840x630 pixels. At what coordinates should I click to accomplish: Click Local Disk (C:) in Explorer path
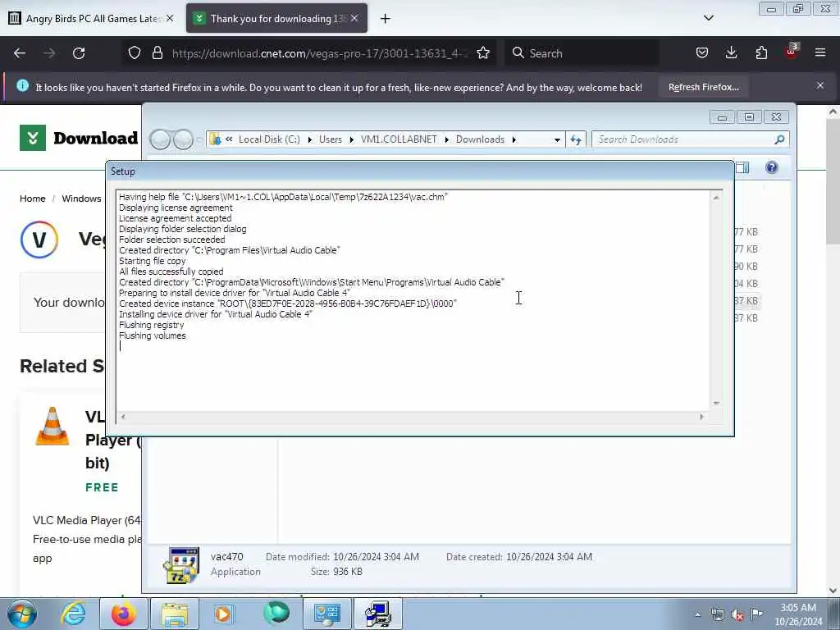(x=269, y=139)
